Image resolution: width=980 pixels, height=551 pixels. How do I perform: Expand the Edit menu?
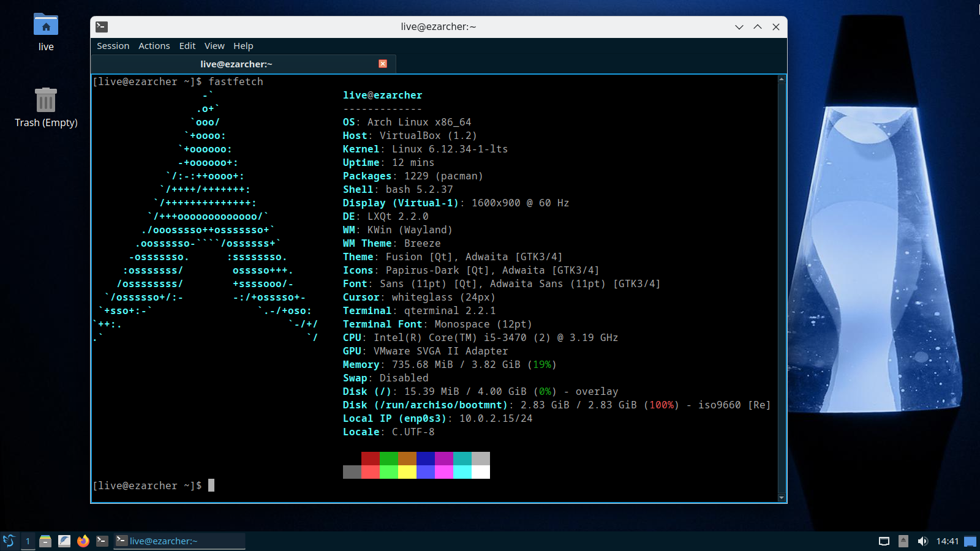(x=187, y=46)
